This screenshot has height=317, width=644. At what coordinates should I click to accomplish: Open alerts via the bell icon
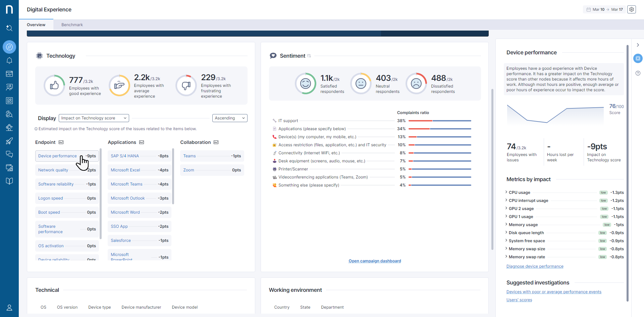point(9,60)
